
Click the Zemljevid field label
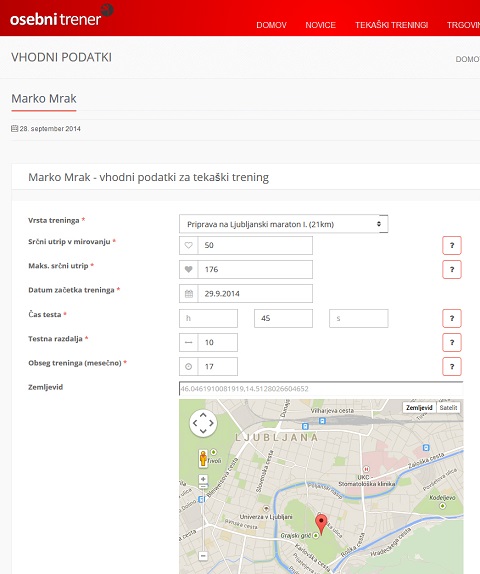point(45,387)
